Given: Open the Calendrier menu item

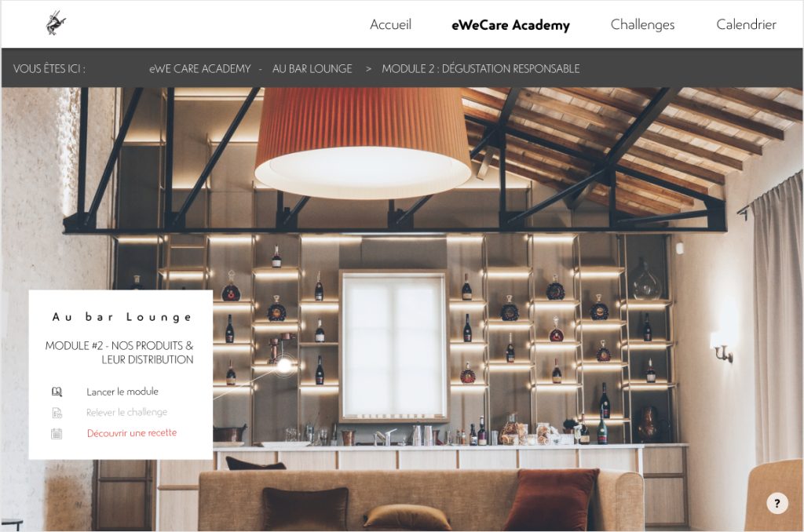Looking at the screenshot, I should pyautogui.click(x=746, y=24).
